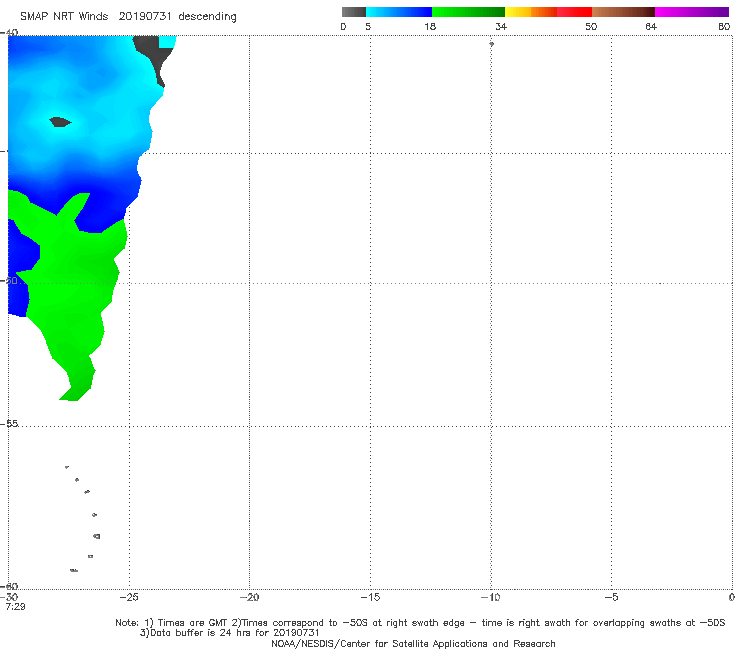Click the '-20' longitude axis label

[249, 597]
